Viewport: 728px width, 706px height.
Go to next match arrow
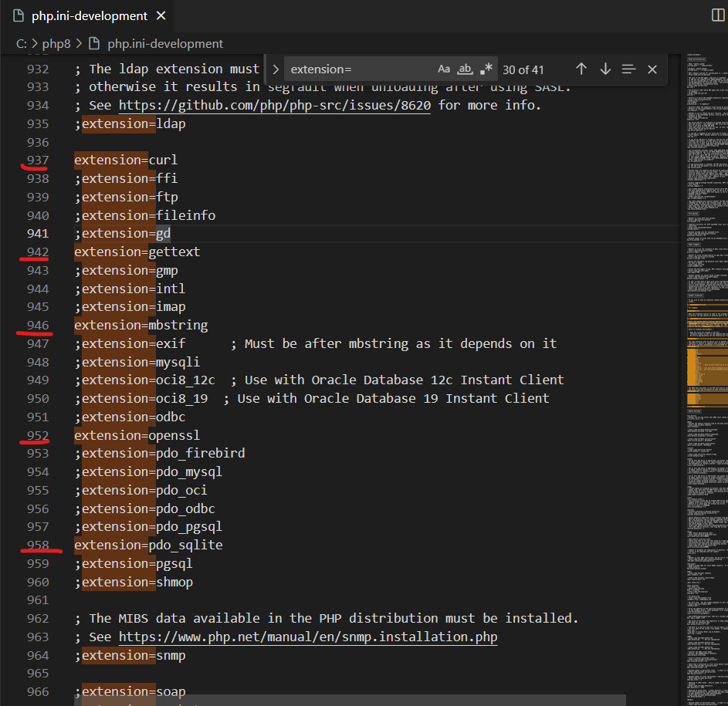(605, 69)
